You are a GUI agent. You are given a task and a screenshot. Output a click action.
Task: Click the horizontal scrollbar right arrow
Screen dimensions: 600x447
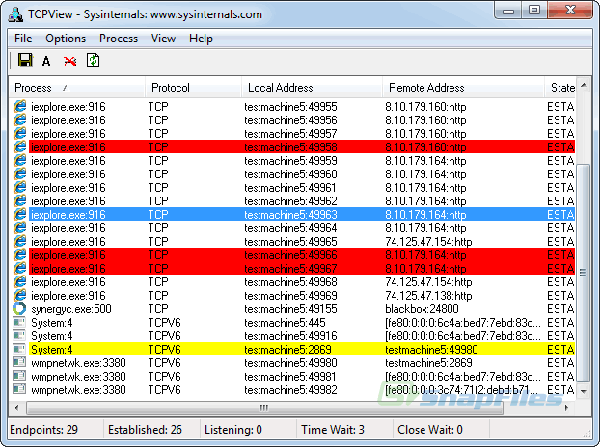tap(566, 408)
